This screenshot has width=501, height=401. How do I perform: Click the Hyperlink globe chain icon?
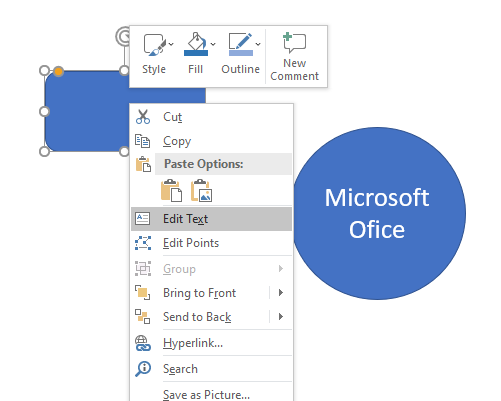coord(143,343)
